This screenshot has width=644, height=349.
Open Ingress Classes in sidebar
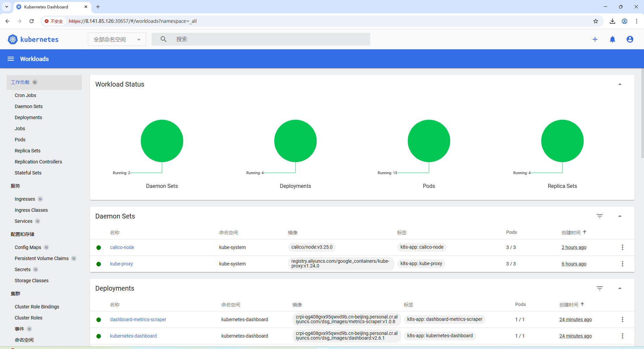[31, 210]
